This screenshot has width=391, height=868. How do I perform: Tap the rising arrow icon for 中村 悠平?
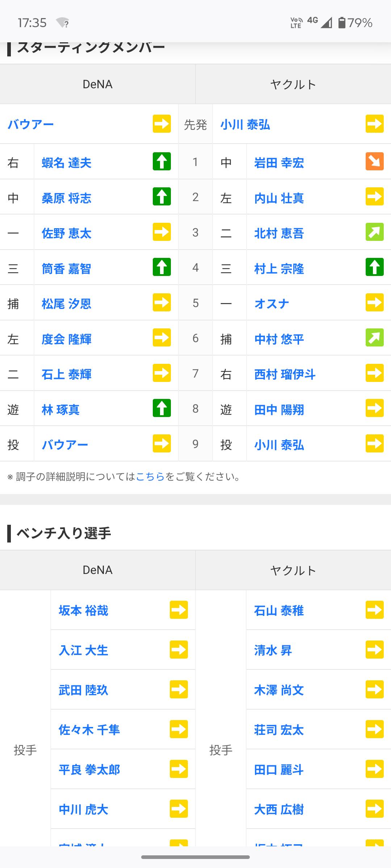(374, 338)
